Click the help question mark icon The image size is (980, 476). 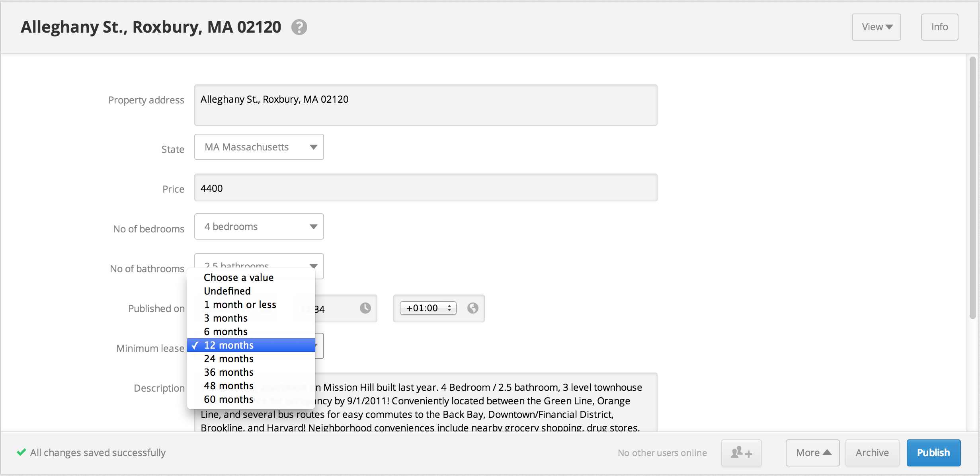[299, 27]
